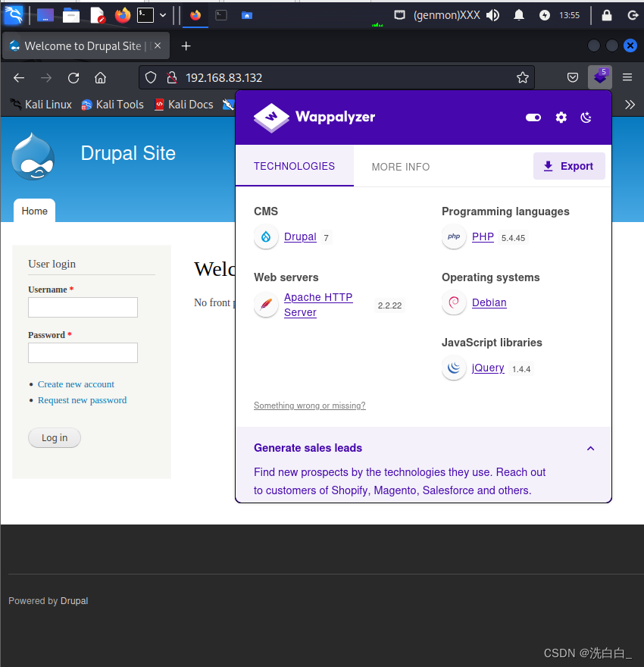Toggle the Wappalyzer enable switch
This screenshot has height=667, width=644.
coord(533,117)
